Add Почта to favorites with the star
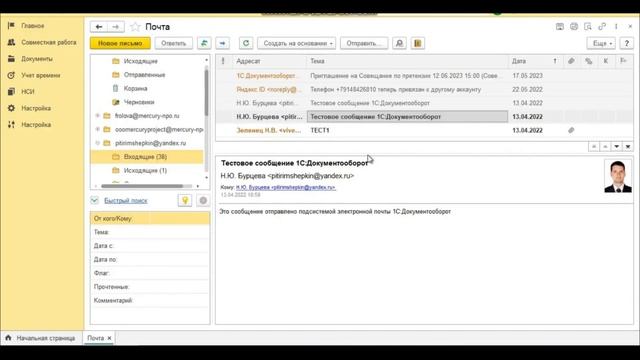This screenshot has width=640, height=360. pos(135,27)
